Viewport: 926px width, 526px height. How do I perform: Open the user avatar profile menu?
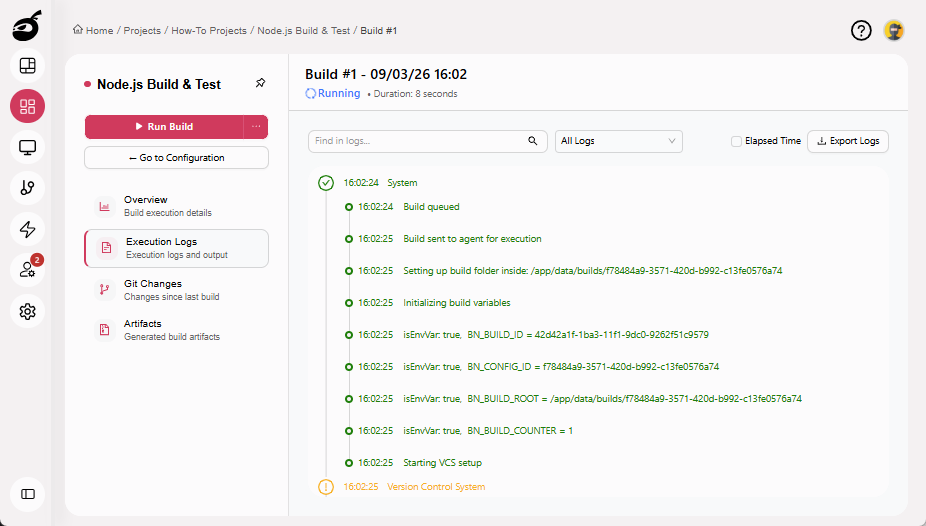894,30
